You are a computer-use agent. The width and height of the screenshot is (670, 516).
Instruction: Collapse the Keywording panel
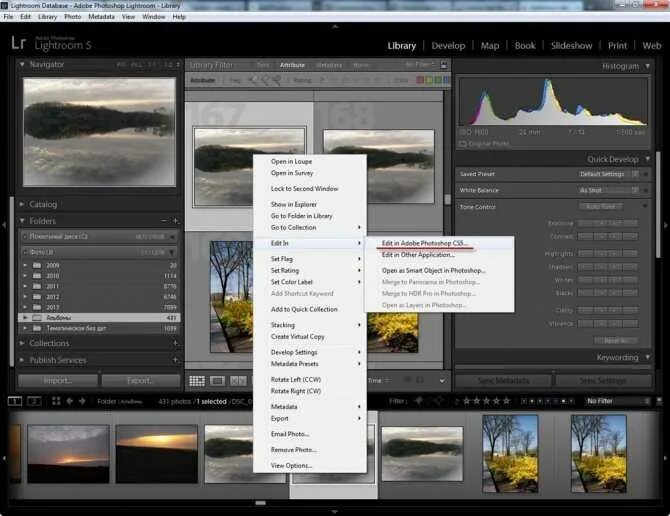pos(648,357)
